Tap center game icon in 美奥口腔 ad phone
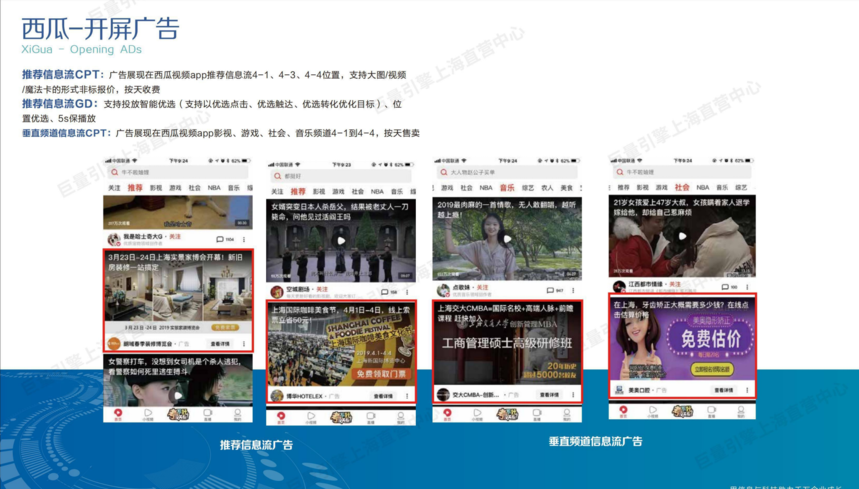The width and height of the screenshot is (859, 489). [x=682, y=411]
